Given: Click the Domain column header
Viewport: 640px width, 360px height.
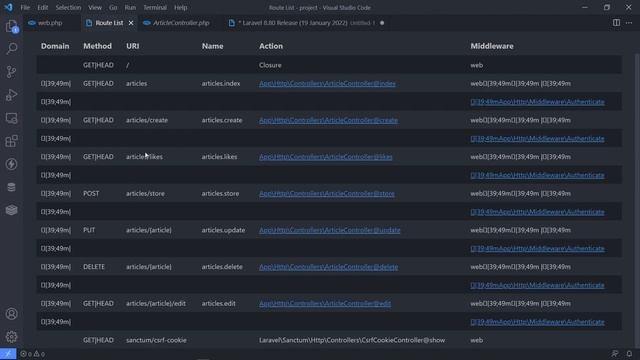Looking at the screenshot, I should point(55,46).
